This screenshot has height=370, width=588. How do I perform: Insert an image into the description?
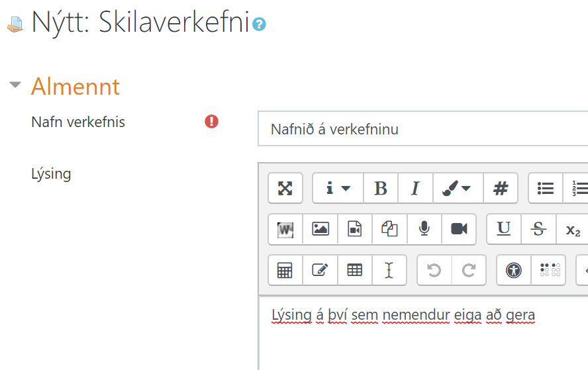pyautogui.click(x=320, y=229)
